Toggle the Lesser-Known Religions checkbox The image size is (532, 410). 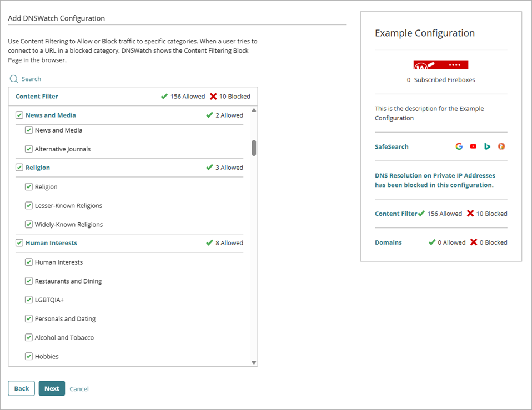29,206
